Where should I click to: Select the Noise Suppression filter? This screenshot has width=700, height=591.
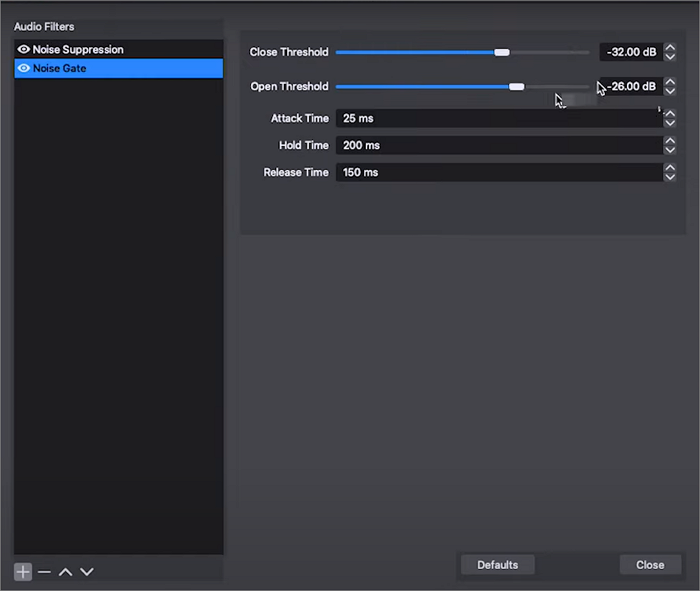tap(78, 49)
